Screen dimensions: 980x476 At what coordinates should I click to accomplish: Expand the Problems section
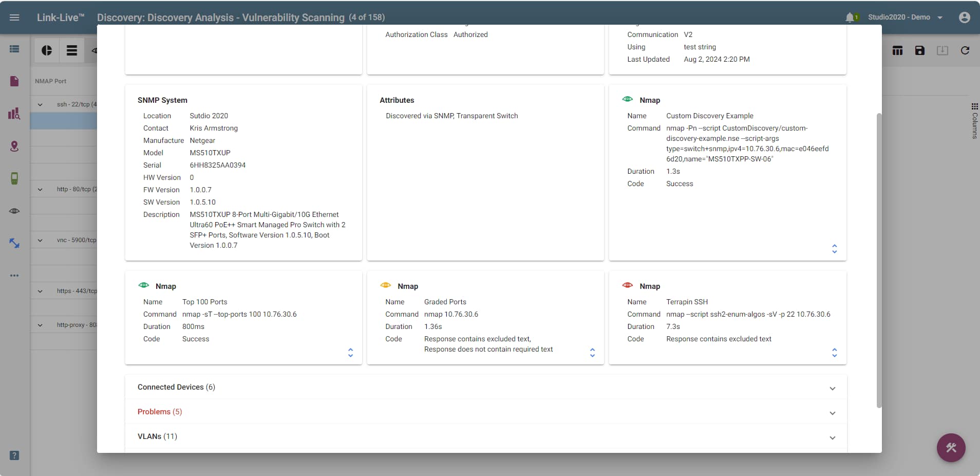(832, 413)
